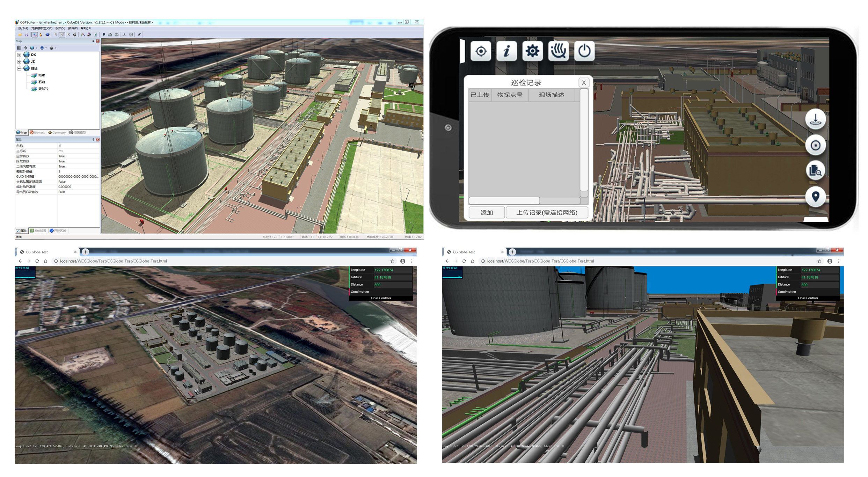Viewport: 868px width, 477px height.
Task: Click vertical scrollbar in 巡检记录 dialog
Action: [584, 143]
